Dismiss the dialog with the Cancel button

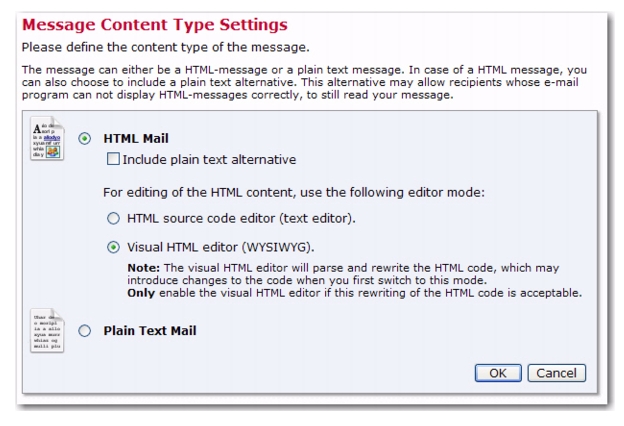point(556,373)
